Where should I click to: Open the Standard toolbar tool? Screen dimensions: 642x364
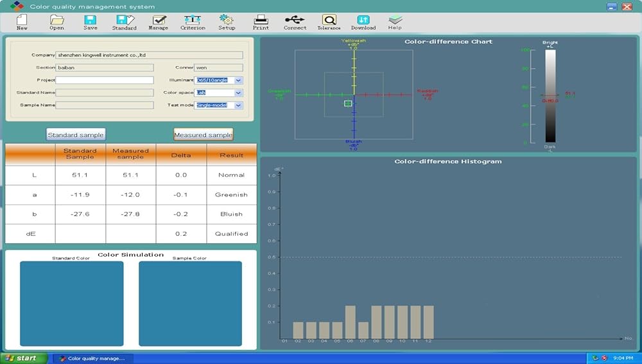124,21
